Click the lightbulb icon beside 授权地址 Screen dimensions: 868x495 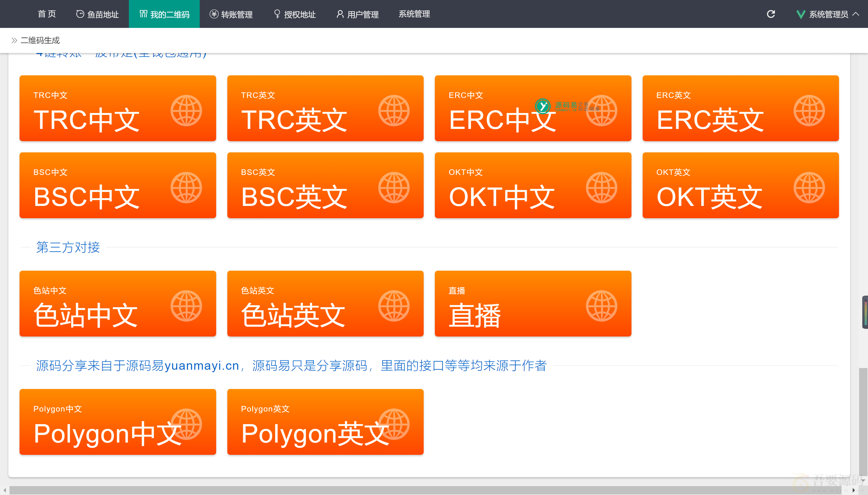point(277,14)
